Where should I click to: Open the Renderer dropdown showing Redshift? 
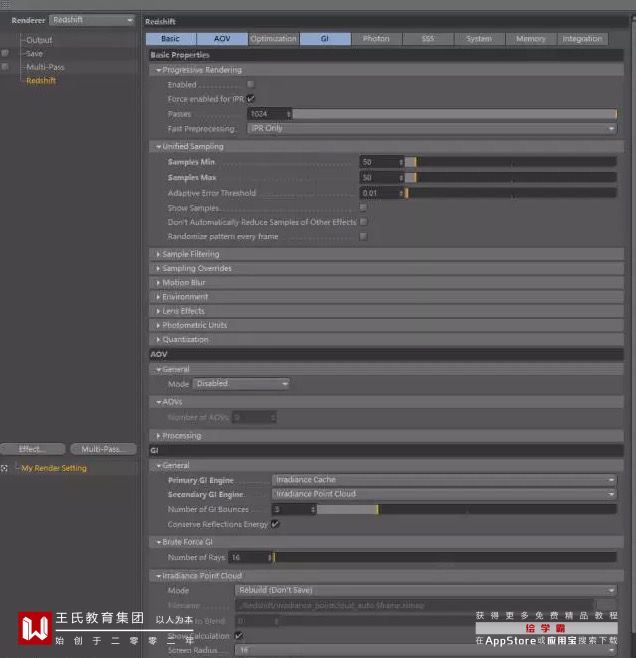[92, 20]
